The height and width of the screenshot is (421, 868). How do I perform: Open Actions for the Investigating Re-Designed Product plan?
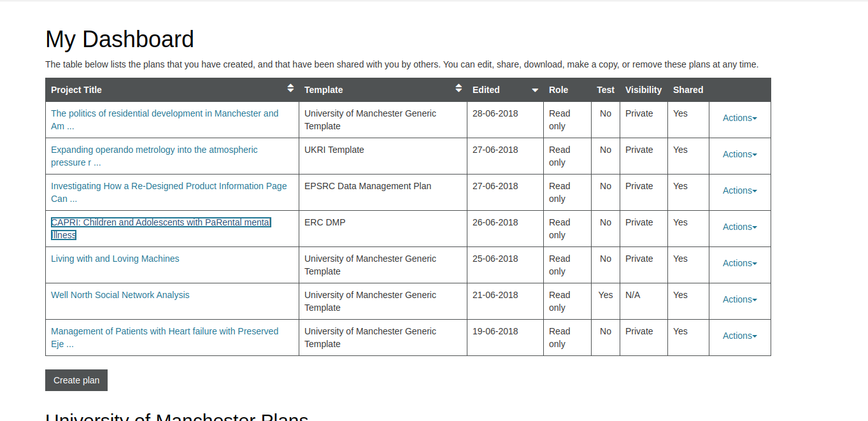click(x=739, y=190)
